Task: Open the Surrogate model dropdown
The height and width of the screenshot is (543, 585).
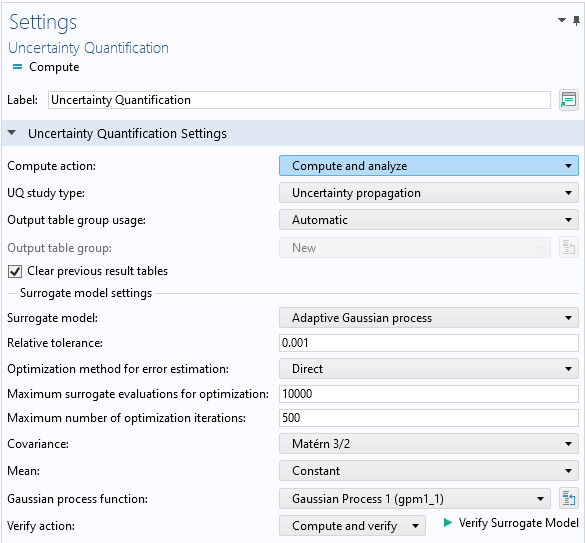Action: pos(429,318)
